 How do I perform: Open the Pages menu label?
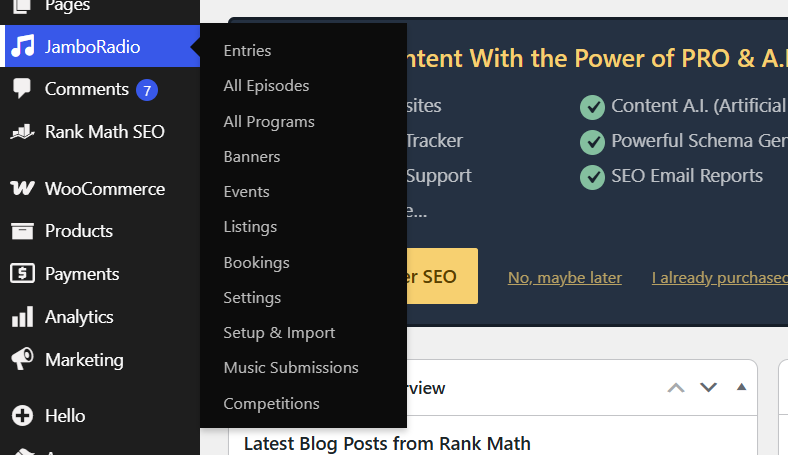pos(67,6)
